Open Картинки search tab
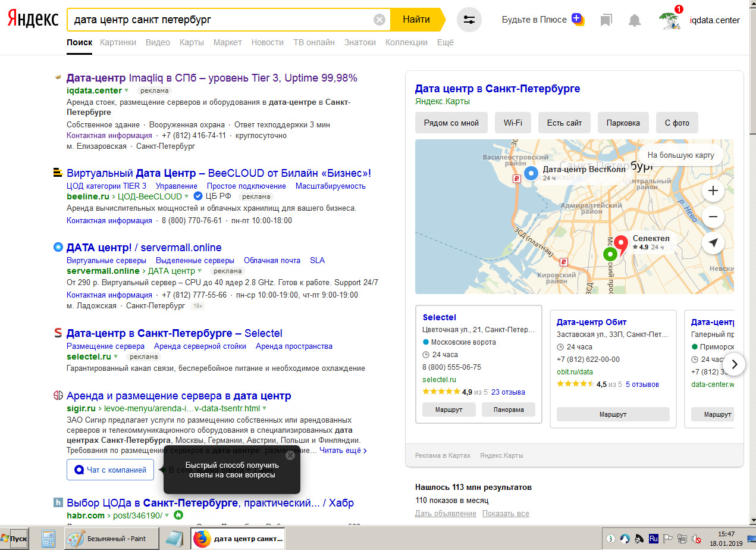The width and height of the screenshot is (756, 550). pyautogui.click(x=118, y=42)
